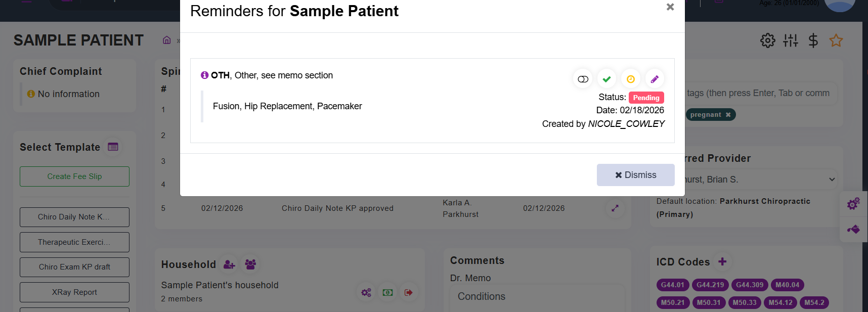Toggle the reminder switch icon
868x312 pixels.
coord(583,79)
